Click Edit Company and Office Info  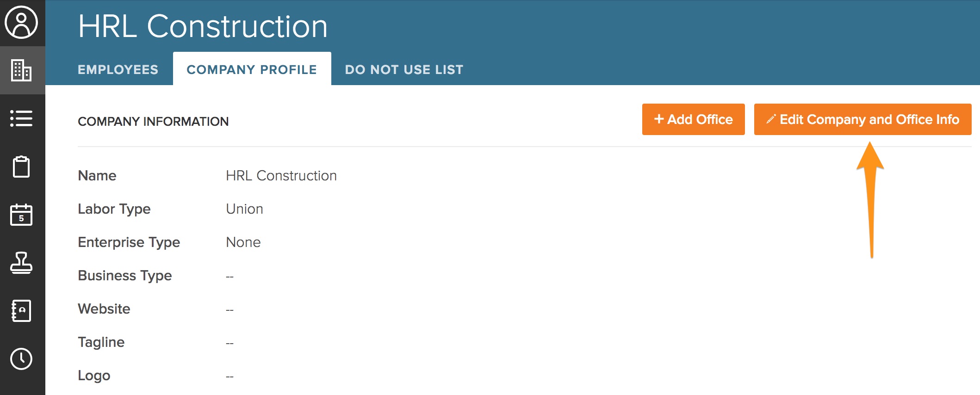coord(862,119)
